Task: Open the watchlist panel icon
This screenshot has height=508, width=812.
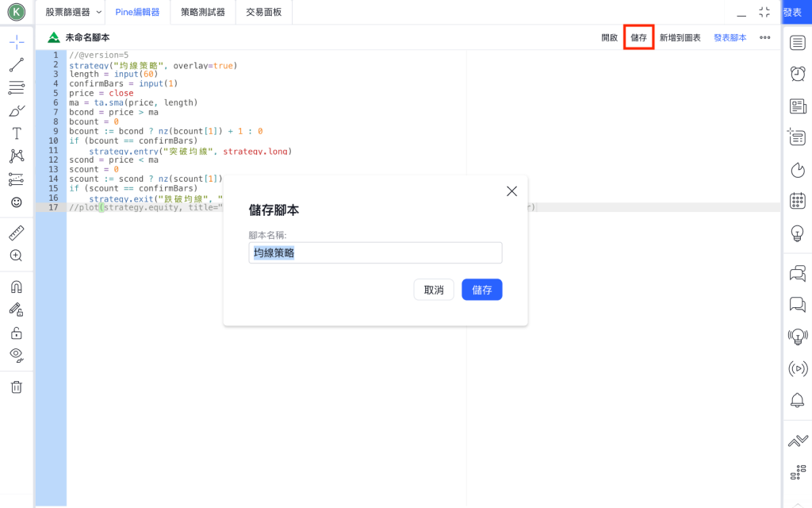Action: (x=798, y=43)
